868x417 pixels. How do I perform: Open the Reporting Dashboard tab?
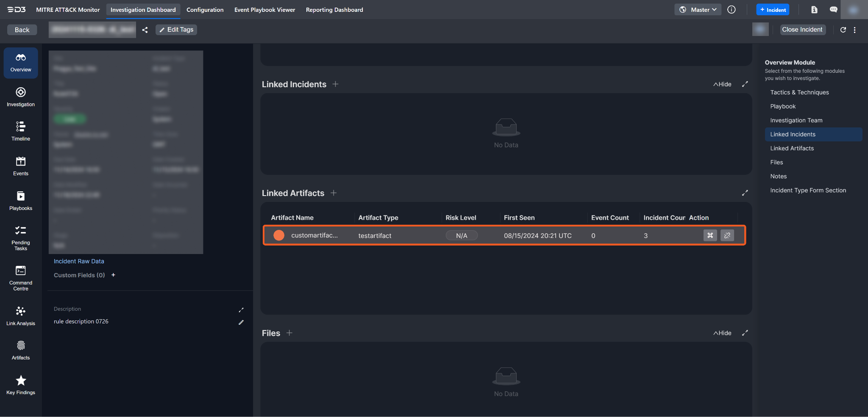coord(334,10)
